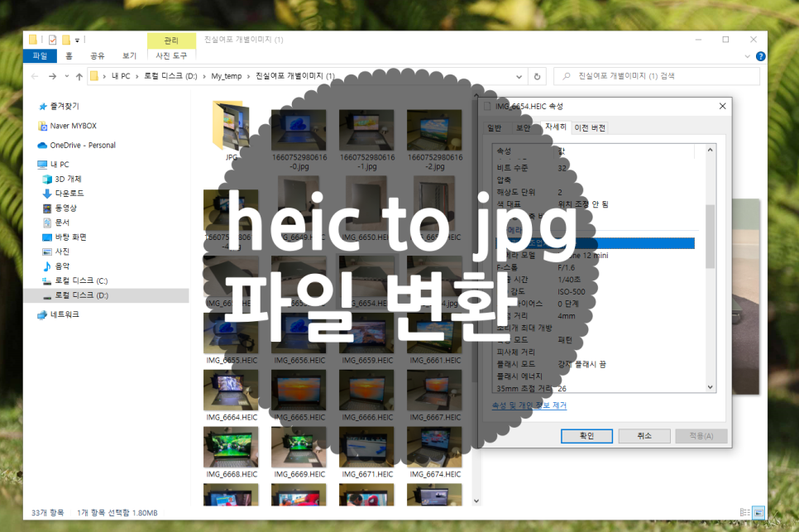The image size is (799, 532).
Task: Click My_temp breadcrumb in address bar
Action: coord(227,76)
